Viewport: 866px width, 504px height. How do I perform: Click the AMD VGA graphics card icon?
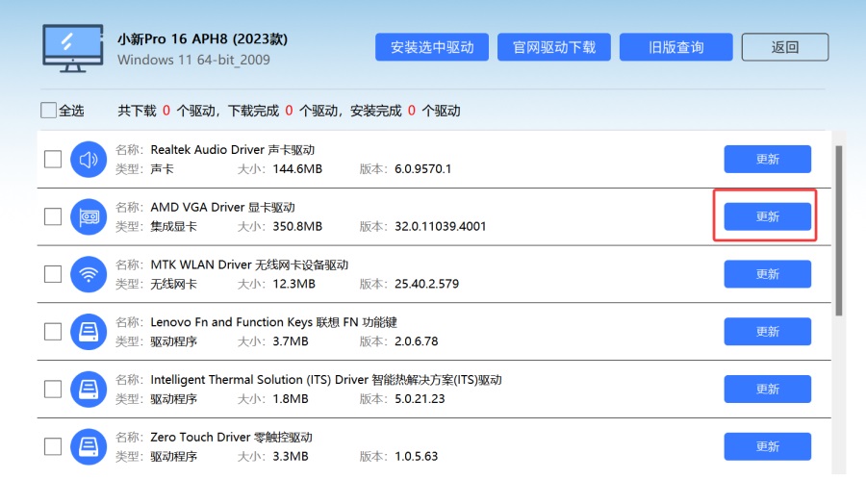[x=89, y=217]
